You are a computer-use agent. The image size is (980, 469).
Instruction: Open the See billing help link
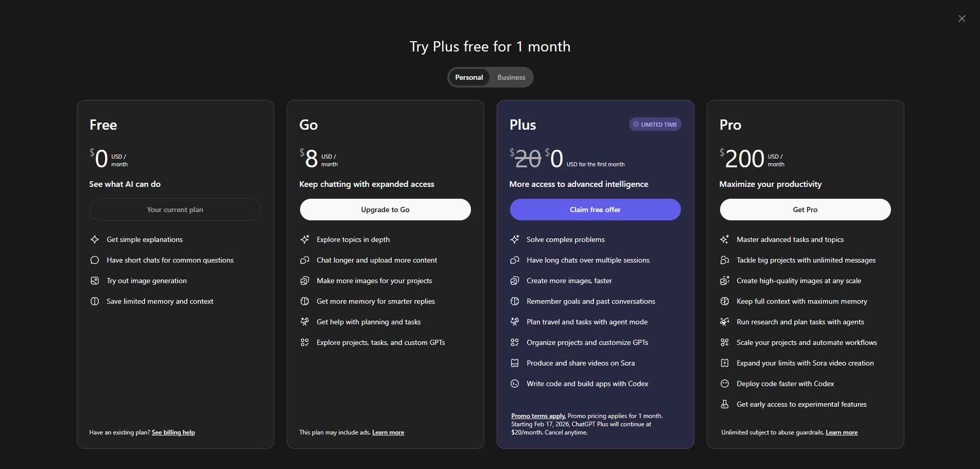tap(173, 432)
